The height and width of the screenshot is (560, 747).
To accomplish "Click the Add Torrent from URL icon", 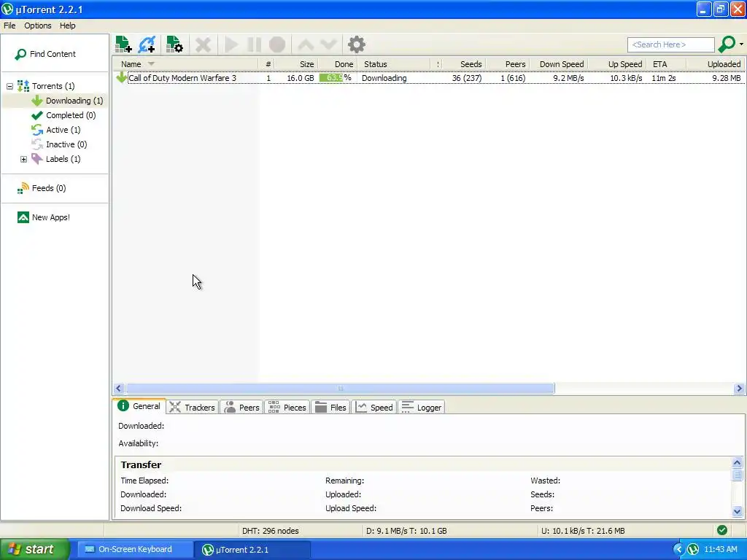I will (147, 44).
